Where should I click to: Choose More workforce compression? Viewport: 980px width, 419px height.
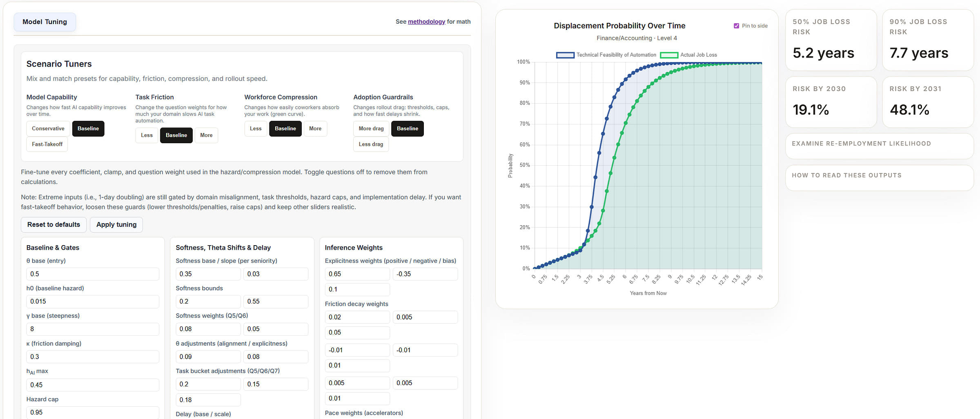point(315,129)
